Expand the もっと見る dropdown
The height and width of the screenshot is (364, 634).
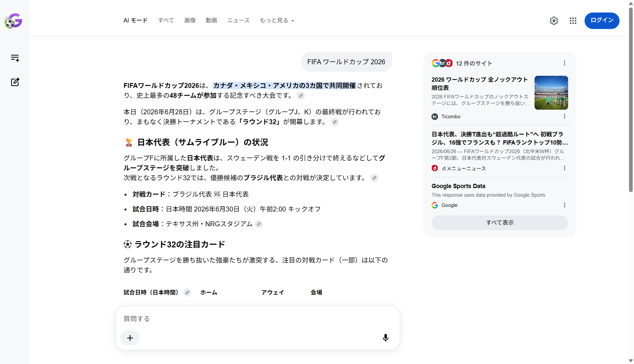click(x=277, y=20)
